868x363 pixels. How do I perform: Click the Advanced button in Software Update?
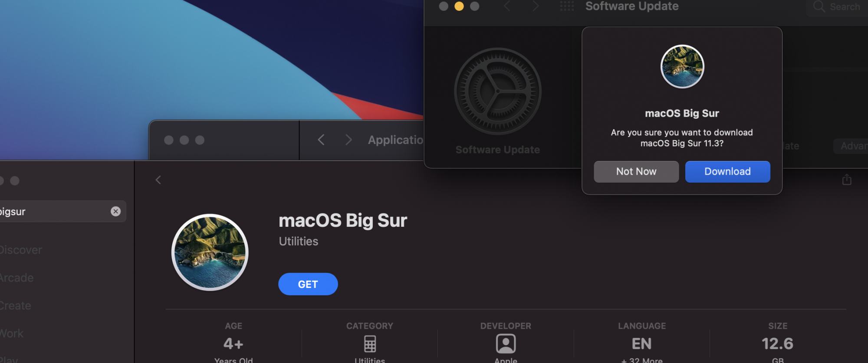pos(851,146)
